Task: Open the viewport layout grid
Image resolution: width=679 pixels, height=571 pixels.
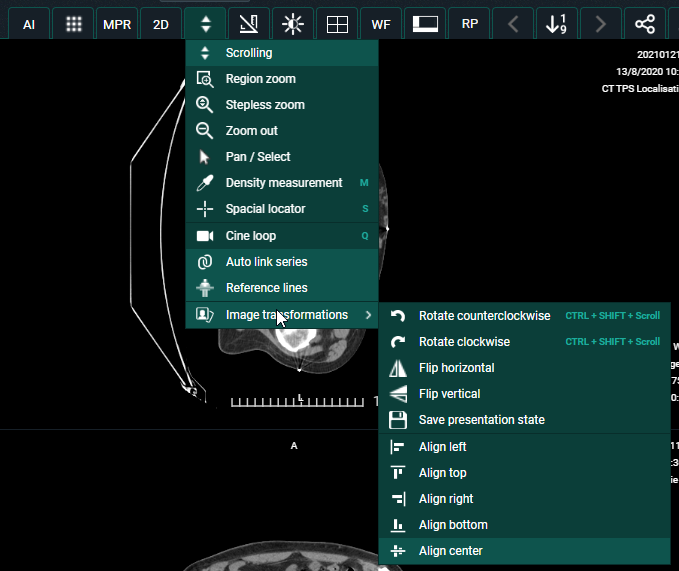Action: [x=337, y=24]
